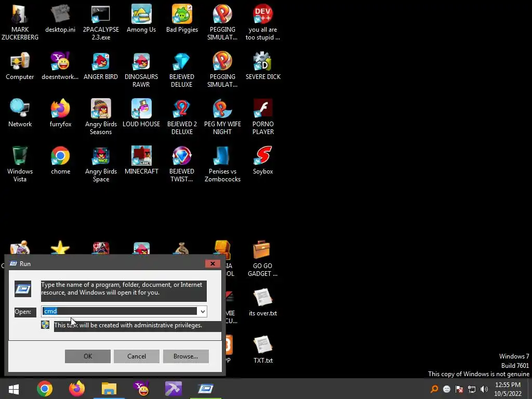Open Firefox from the taskbar
The width and height of the screenshot is (532, 399).
tap(77, 389)
